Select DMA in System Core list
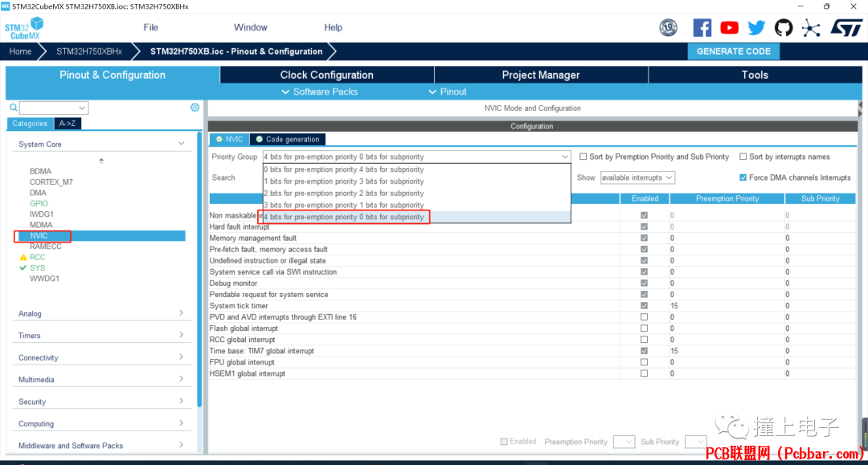 click(39, 193)
